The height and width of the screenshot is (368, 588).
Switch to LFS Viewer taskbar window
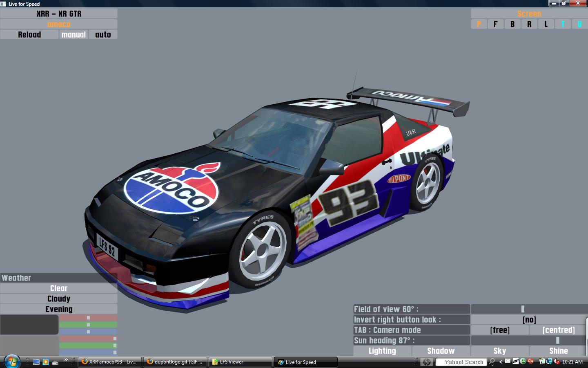[x=241, y=362]
